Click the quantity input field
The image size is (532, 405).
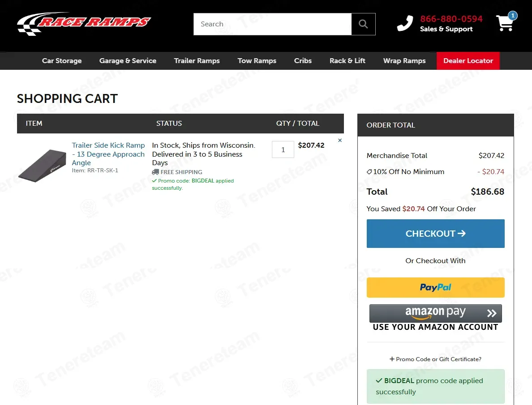283,150
